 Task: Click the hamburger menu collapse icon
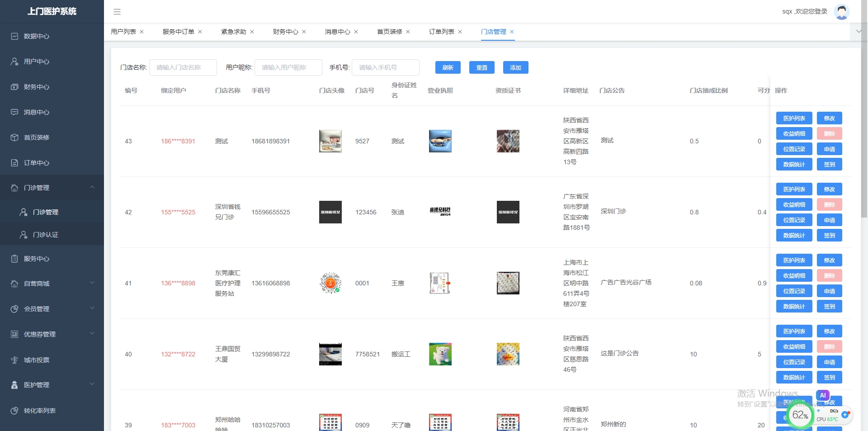pos(117,12)
